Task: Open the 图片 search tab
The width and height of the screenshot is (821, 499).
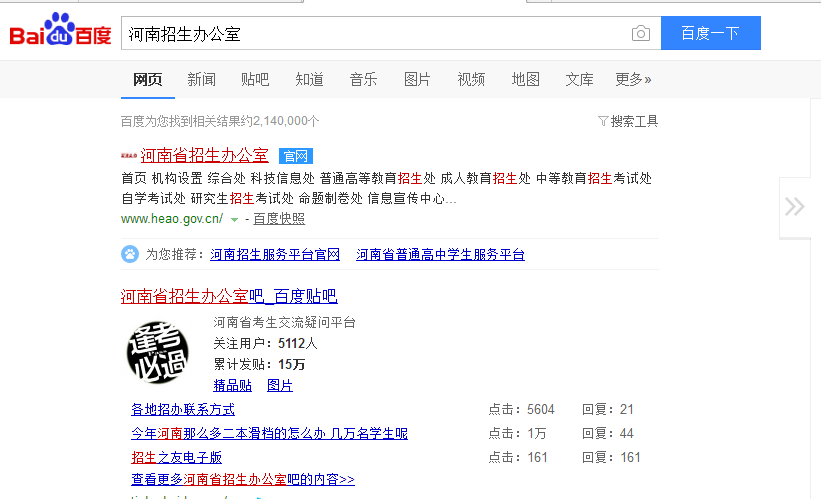Action: (417, 80)
